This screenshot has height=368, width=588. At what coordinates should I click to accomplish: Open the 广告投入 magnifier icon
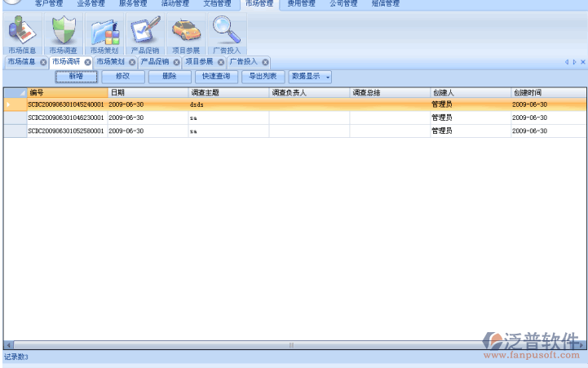click(227, 33)
